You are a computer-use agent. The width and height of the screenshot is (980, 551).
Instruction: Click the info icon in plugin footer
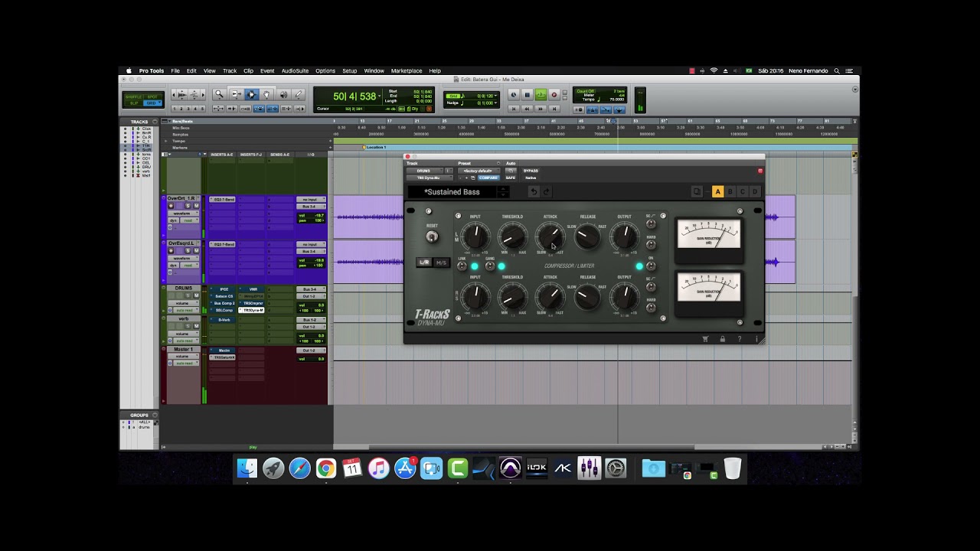point(756,339)
